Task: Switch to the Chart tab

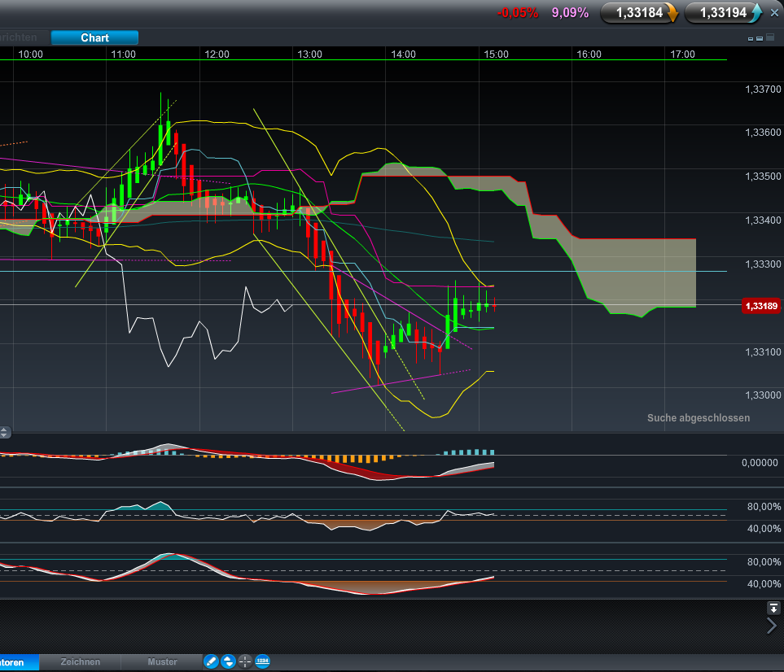Action: (94, 37)
